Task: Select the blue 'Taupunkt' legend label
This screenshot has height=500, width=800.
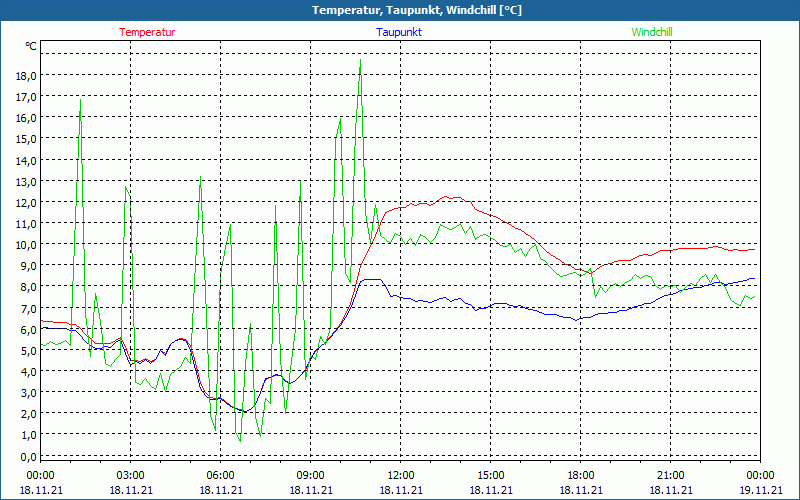Action: 399,32
